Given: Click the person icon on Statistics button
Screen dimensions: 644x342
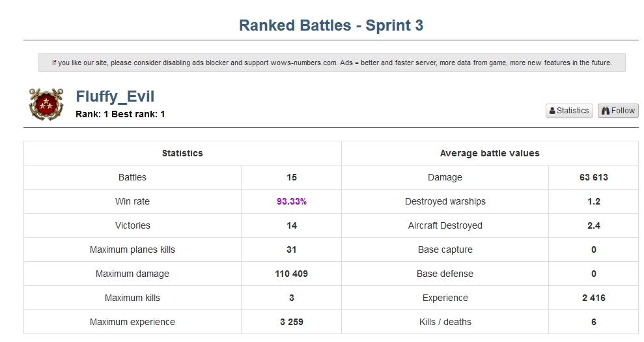Looking at the screenshot, I should tap(552, 111).
